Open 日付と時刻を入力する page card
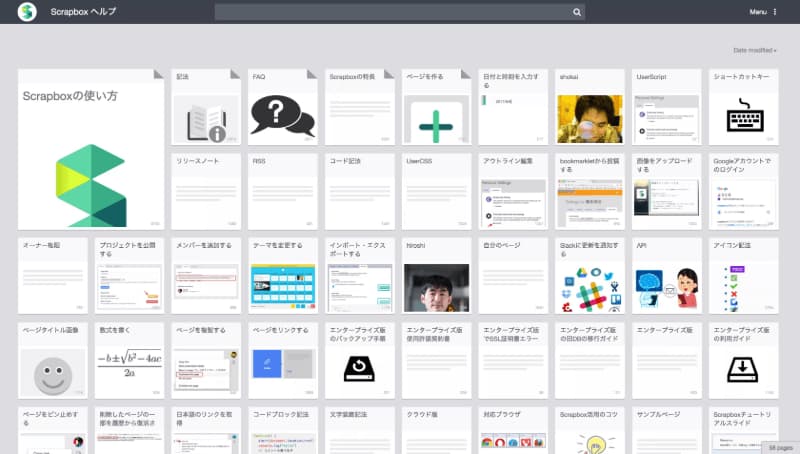 (x=513, y=107)
